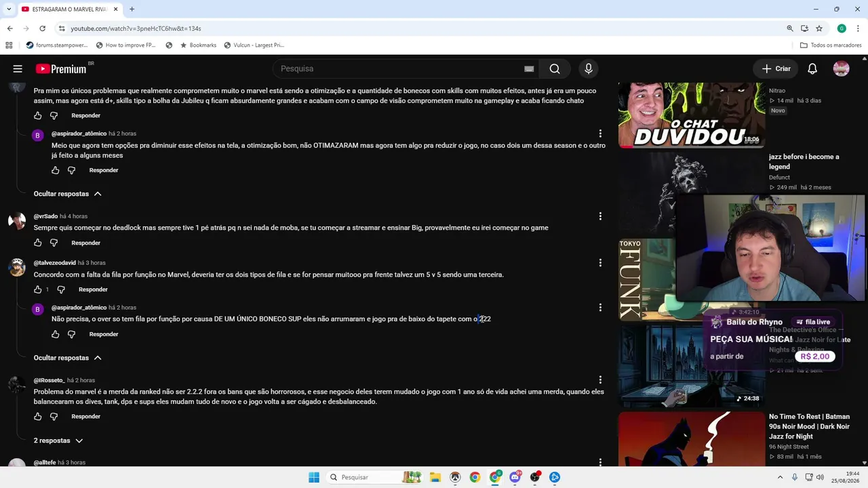Open the 'Bookmarks' bookmark item
Viewport: 868px width, 488px height.
[x=198, y=45]
